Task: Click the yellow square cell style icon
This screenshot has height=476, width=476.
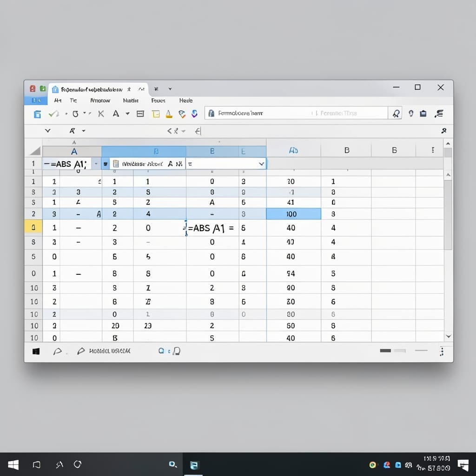Action: (x=156, y=114)
